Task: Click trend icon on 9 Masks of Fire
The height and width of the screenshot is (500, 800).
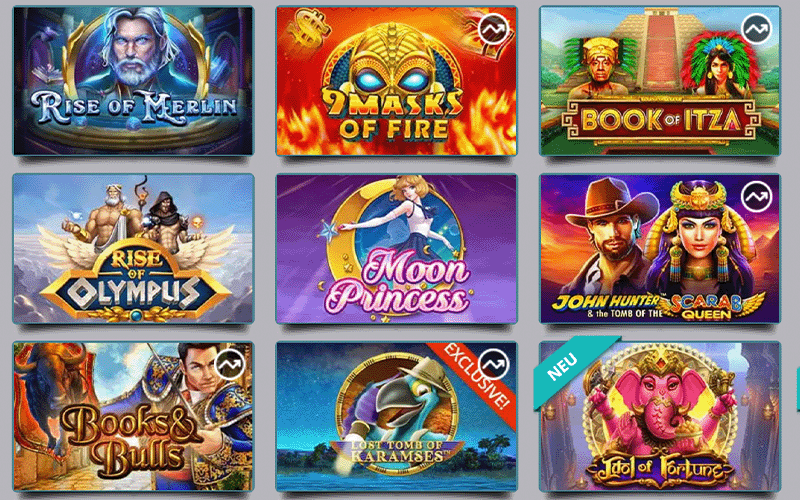Action: [x=493, y=30]
